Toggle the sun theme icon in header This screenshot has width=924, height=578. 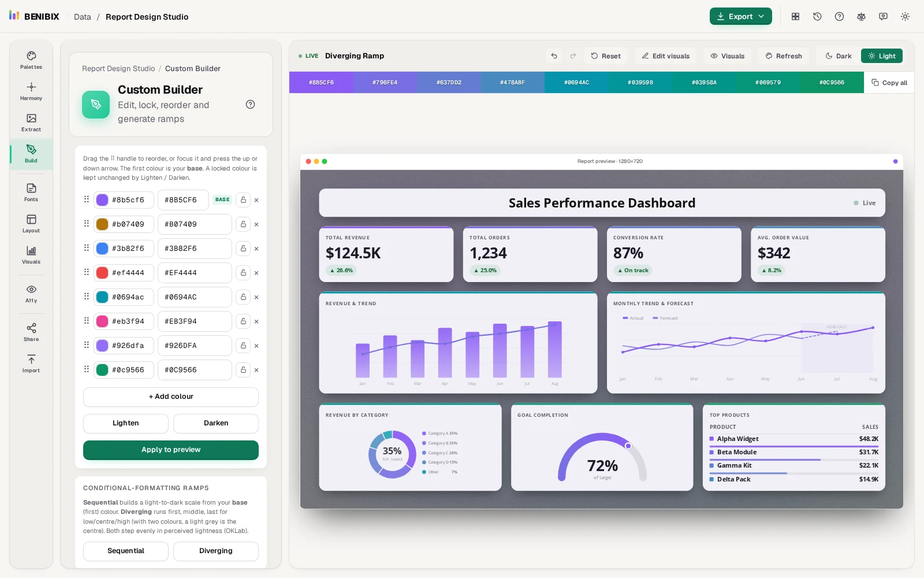click(x=905, y=17)
